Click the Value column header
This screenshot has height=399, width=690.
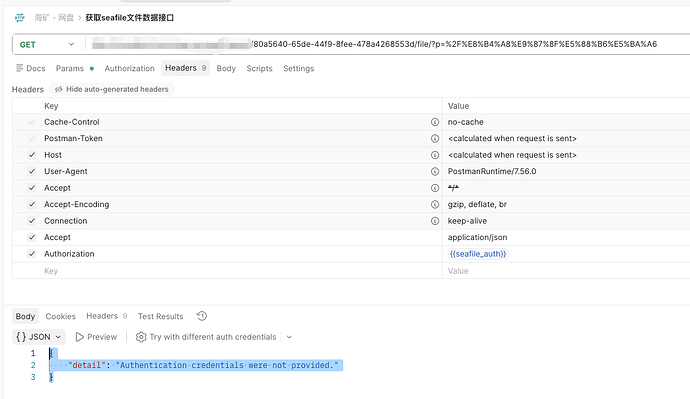tap(458, 106)
